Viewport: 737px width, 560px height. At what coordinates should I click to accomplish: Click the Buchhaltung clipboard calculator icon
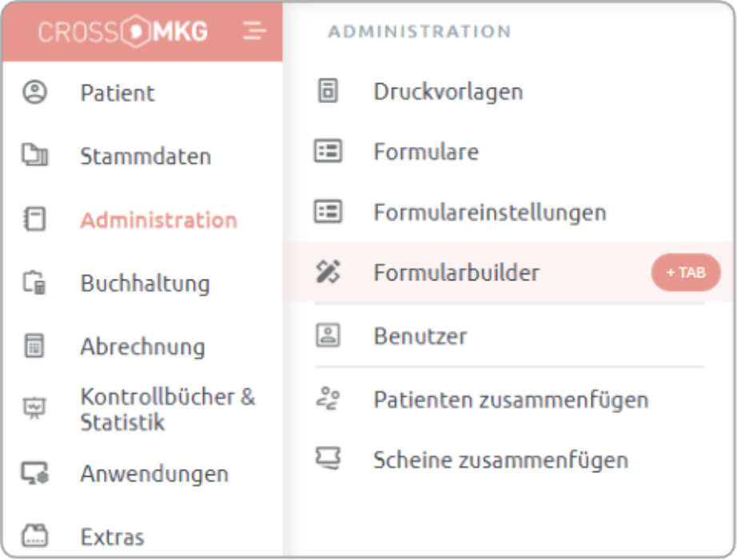tap(35, 282)
